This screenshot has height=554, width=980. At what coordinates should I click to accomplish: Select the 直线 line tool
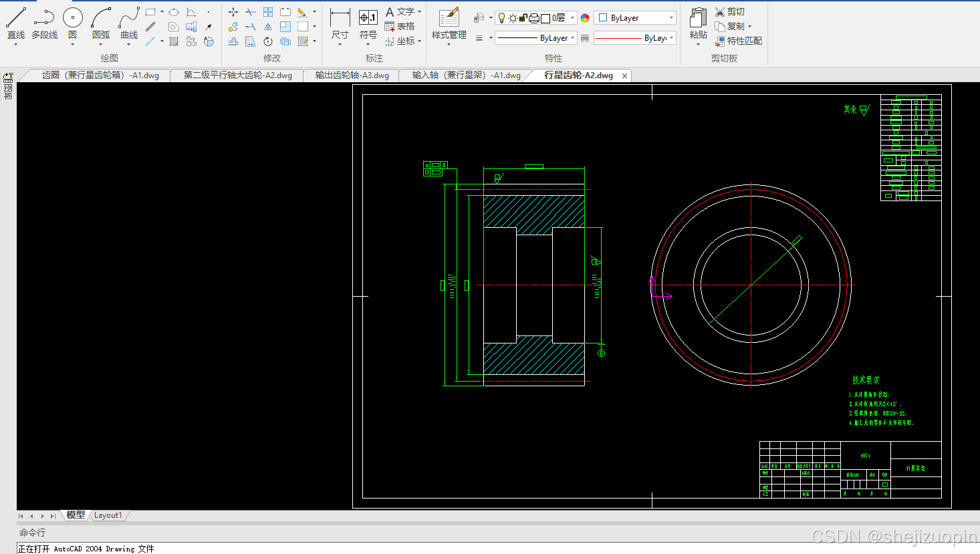[x=16, y=24]
